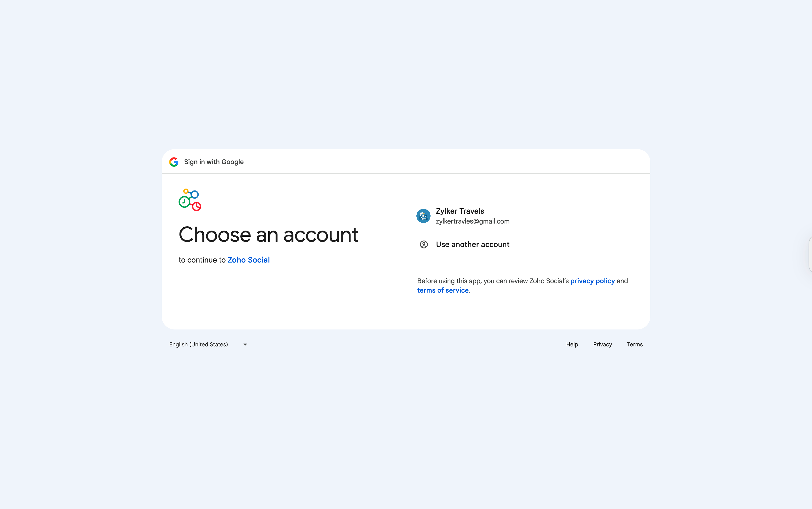Click the Google G logo

pyautogui.click(x=174, y=162)
